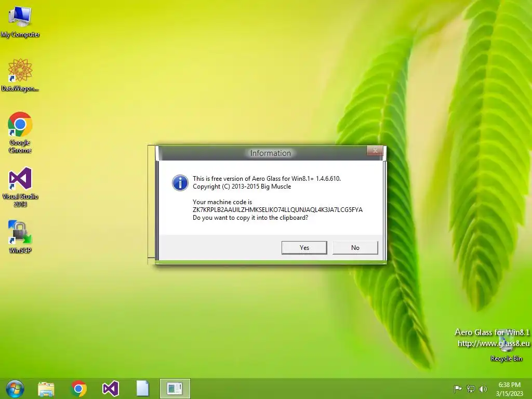Launch Chrome from the taskbar
The height and width of the screenshot is (399, 532).
click(78, 389)
